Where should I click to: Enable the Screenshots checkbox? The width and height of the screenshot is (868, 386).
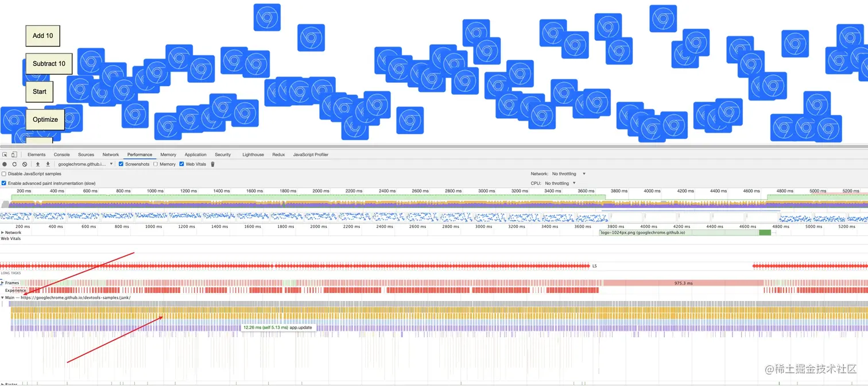coord(121,164)
